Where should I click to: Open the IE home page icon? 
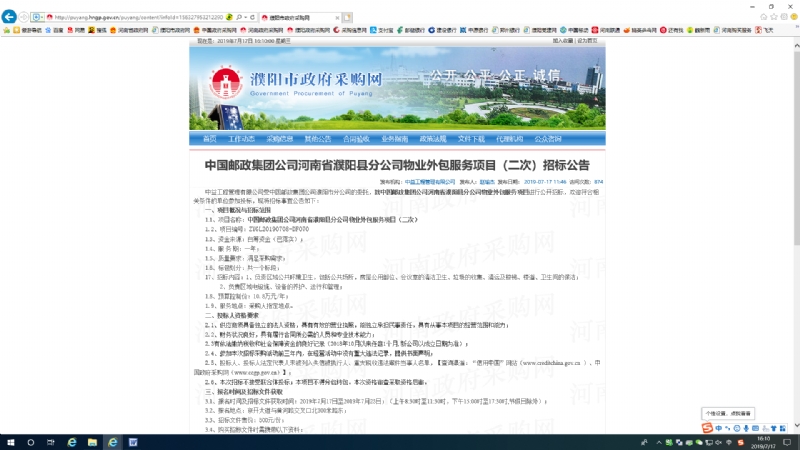pyautogui.click(x=764, y=17)
